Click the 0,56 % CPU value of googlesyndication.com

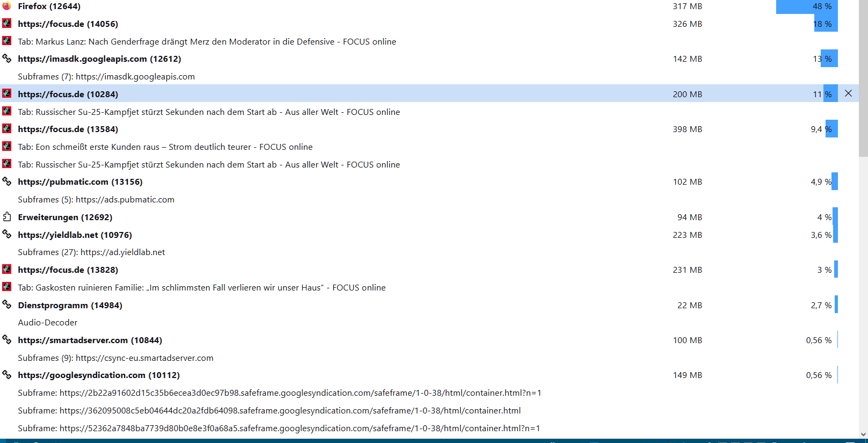point(819,375)
